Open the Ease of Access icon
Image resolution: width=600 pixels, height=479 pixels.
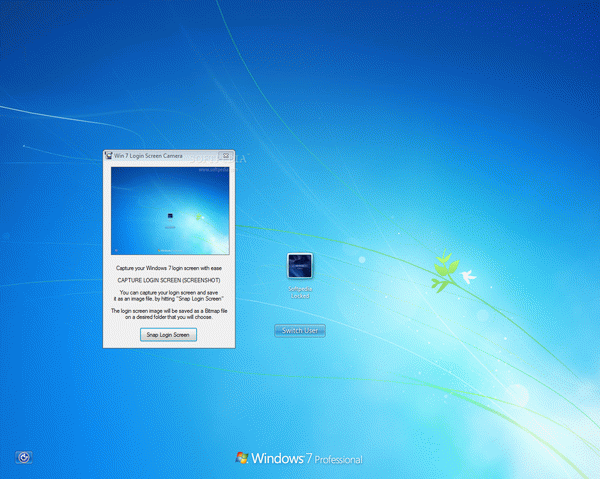point(24,457)
